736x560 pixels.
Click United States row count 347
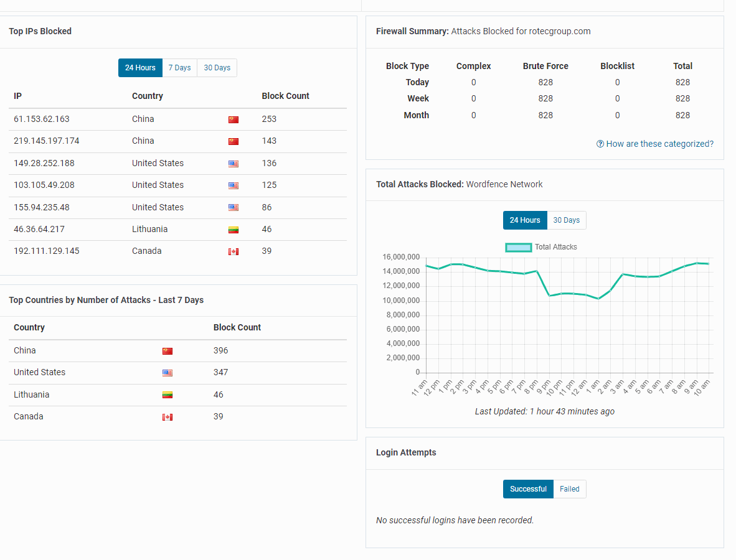click(220, 372)
